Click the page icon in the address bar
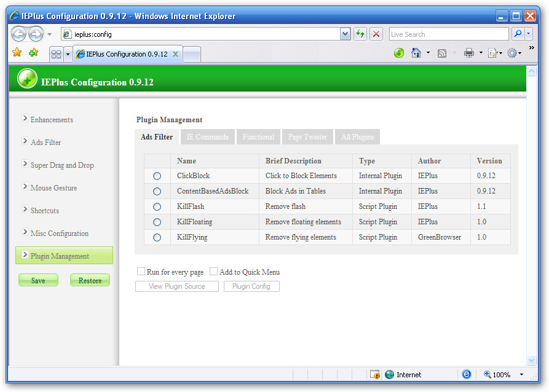 pyautogui.click(x=66, y=34)
